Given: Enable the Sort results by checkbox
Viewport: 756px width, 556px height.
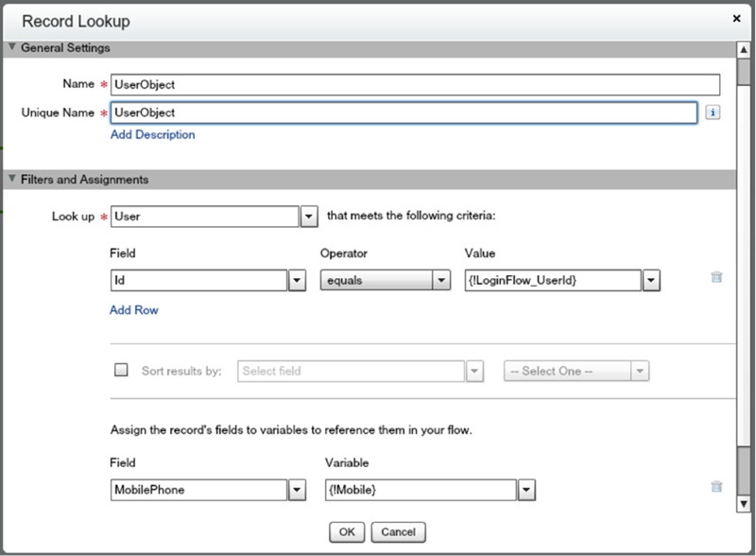Looking at the screenshot, I should point(121,371).
